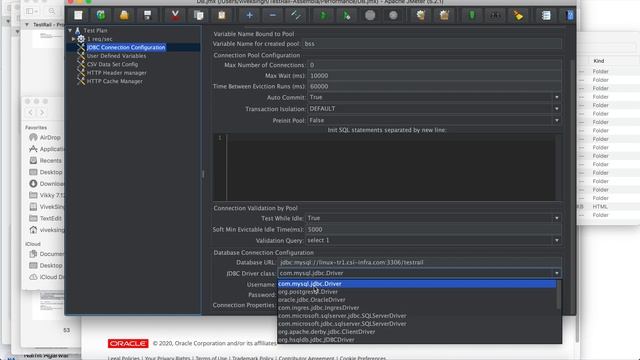Click the Cut scissors toolbar icon
Image resolution: width=640 pixels, height=360 pixels.
coord(175,16)
